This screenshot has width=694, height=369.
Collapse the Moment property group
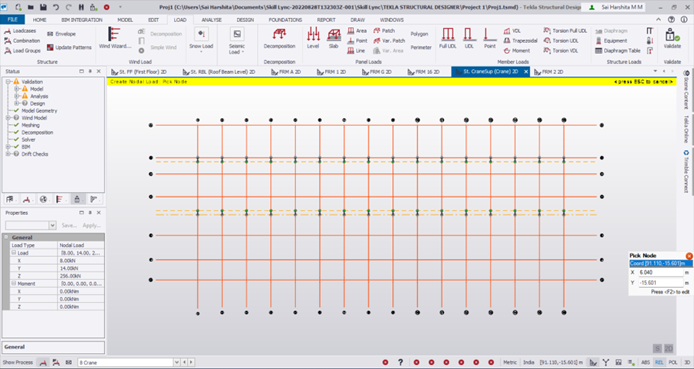pyautogui.click(x=14, y=283)
